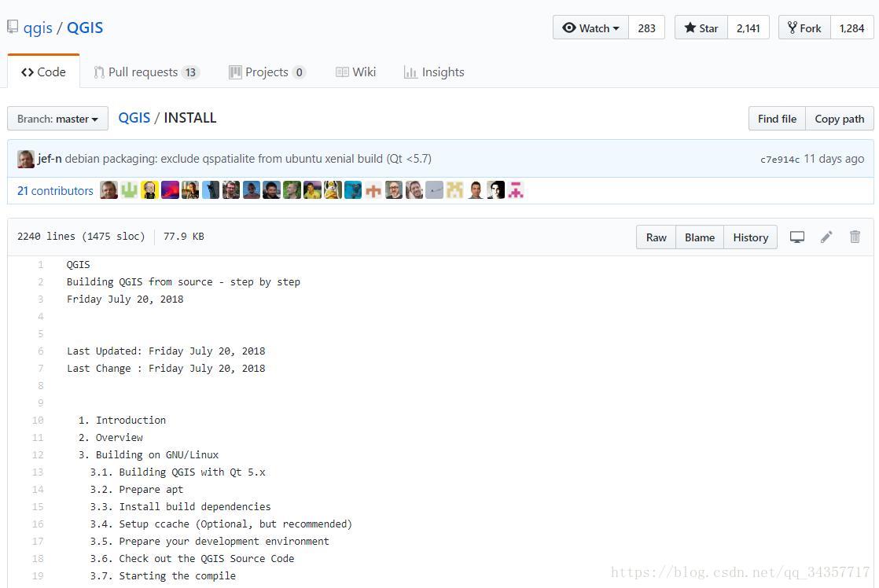Open jef-n's avatar in commit bar
The height and width of the screenshot is (588, 879).
point(26,159)
